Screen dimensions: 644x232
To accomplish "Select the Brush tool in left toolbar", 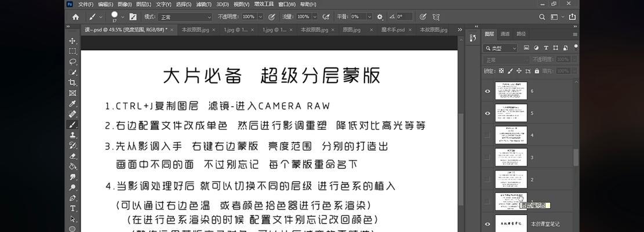I will click(x=72, y=125).
